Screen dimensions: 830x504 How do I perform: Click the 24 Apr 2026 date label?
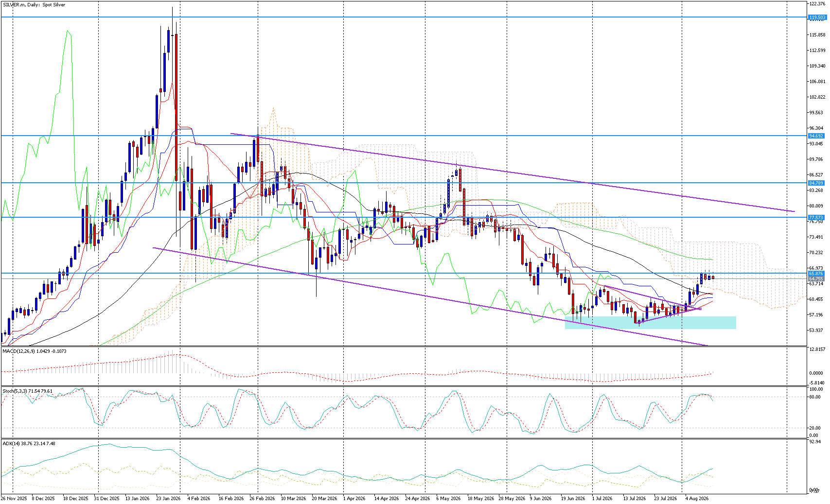[x=418, y=499]
